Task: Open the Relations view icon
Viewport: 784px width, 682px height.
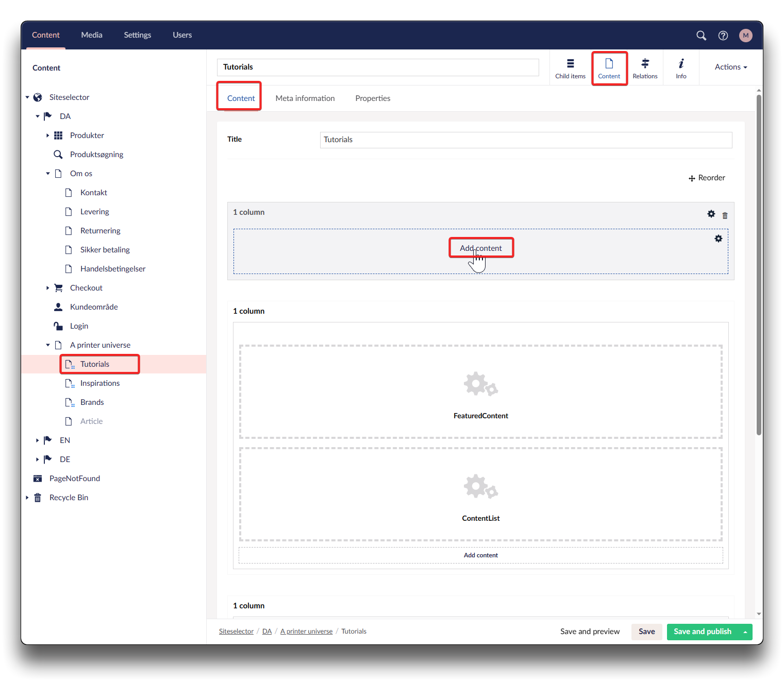Action: pyautogui.click(x=645, y=68)
